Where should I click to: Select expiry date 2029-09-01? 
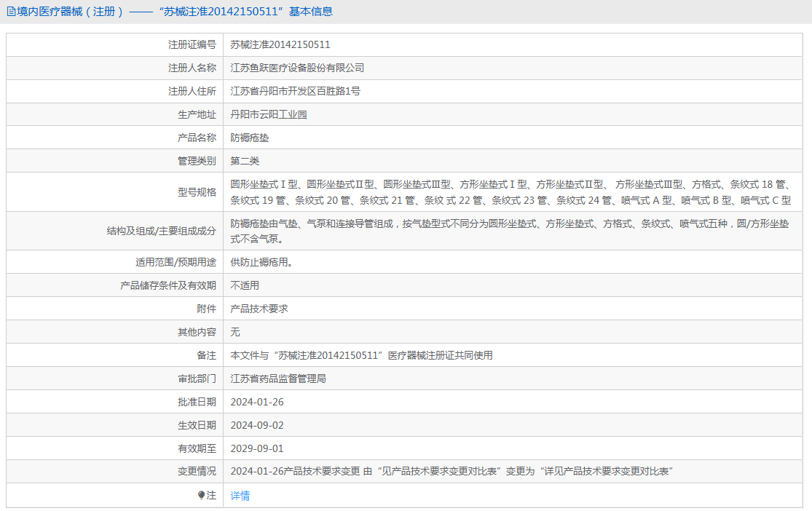click(x=257, y=448)
